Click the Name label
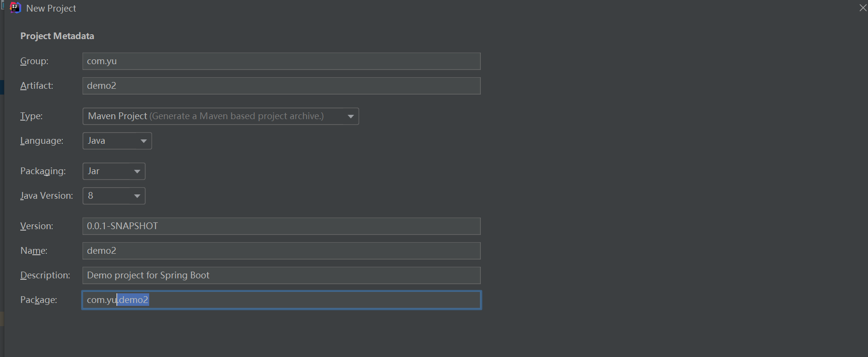This screenshot has height=357, width=868. pos(34,251)
